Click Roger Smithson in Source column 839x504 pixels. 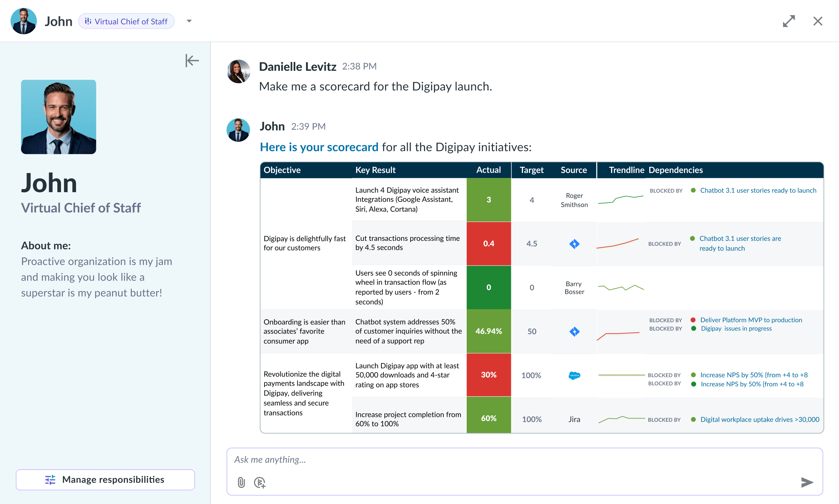574,200
